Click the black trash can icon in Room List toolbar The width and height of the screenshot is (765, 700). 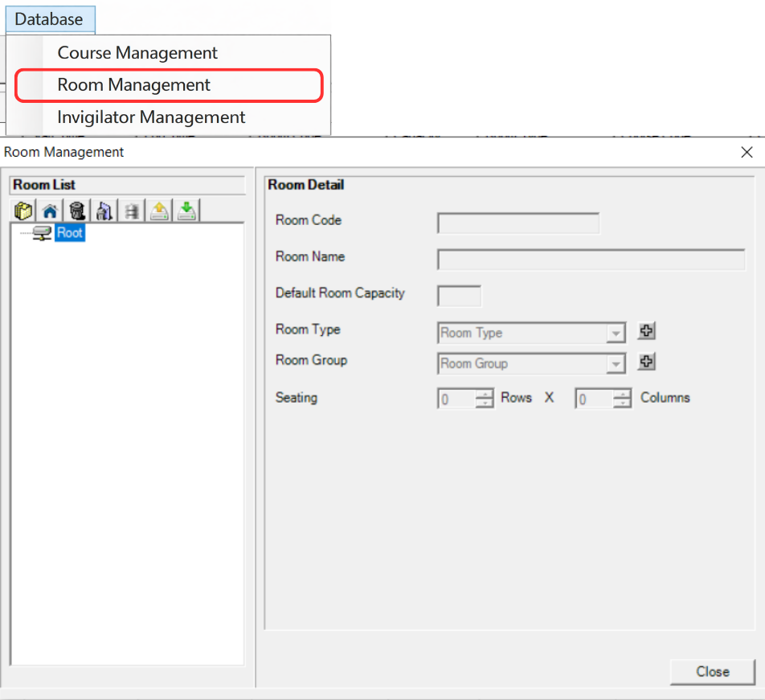tap(77, 211)
